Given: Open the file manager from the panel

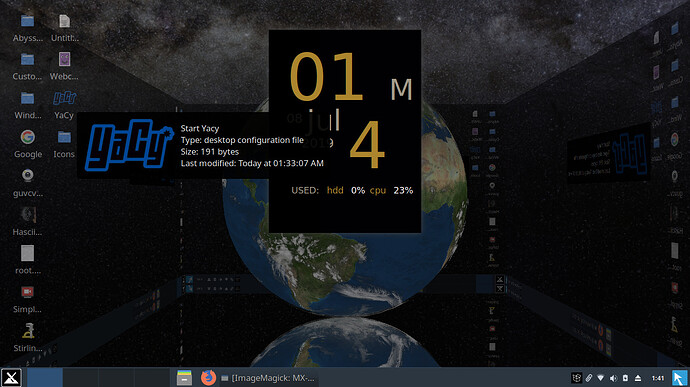Looking at the screenshot, I should click(184, 378).
